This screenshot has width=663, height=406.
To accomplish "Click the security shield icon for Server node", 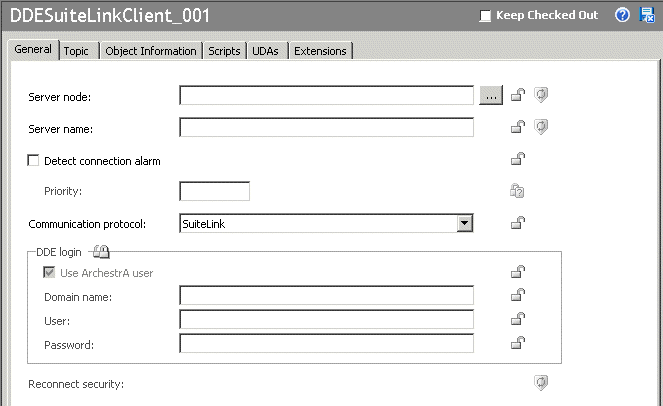I will pyautogui.click(x=541, y=95).
